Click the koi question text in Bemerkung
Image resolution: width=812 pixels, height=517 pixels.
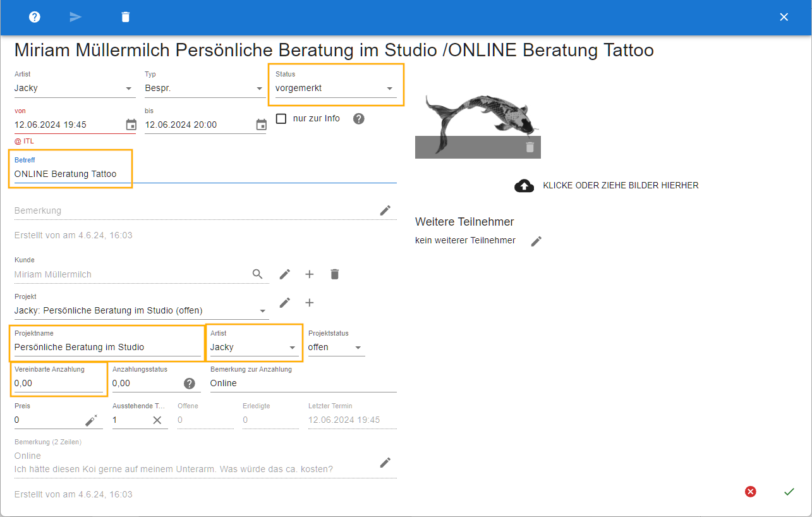click(x=174, y=470)
